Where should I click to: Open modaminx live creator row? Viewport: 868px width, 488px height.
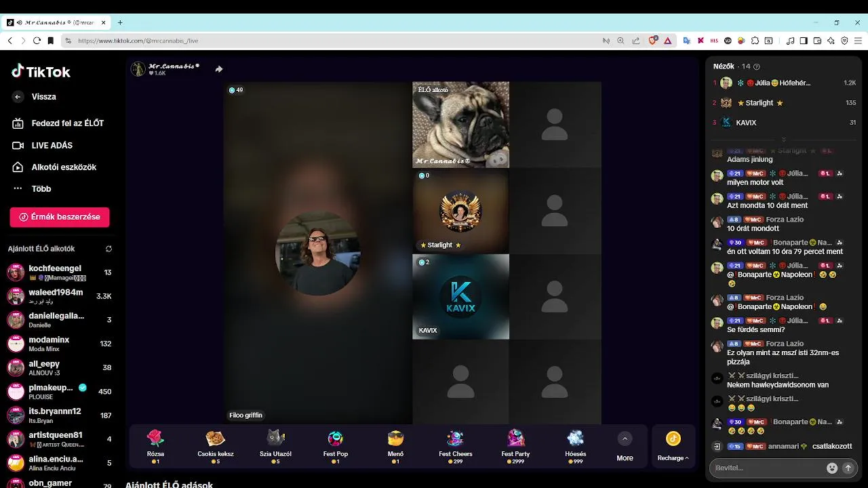click(x=60, y=344)
